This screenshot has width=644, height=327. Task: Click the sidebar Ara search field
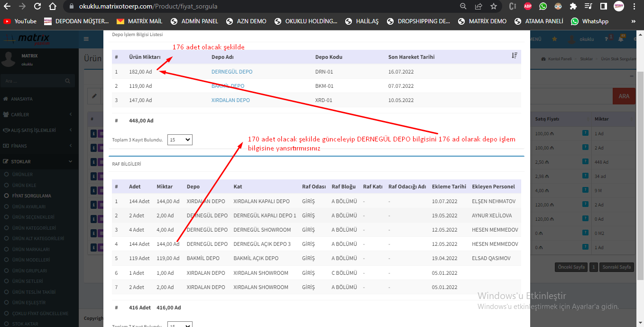(33, 81)
